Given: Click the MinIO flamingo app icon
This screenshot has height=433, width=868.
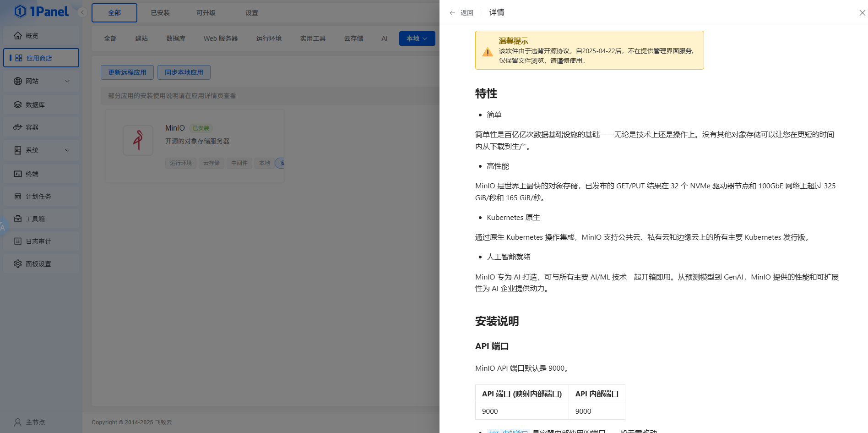Looking at the screenshot, I should (x=138, y=140).
